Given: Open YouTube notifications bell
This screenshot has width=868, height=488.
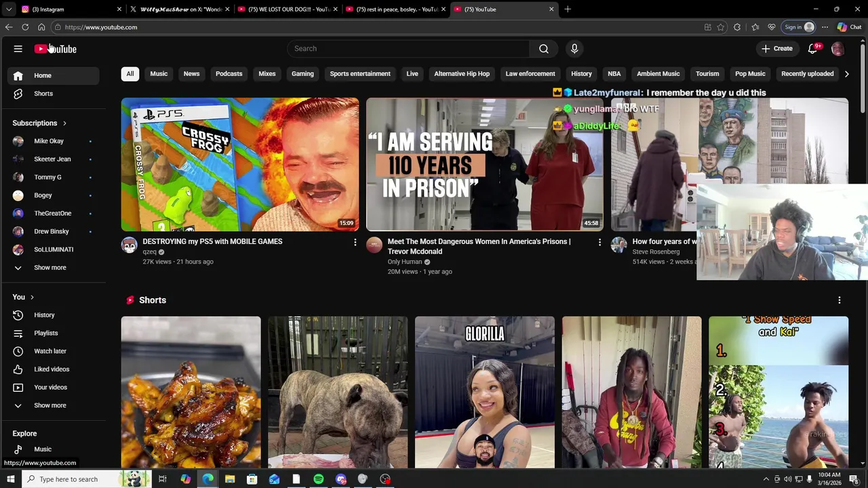Looking at the screenshot, I should coord(812,49).
